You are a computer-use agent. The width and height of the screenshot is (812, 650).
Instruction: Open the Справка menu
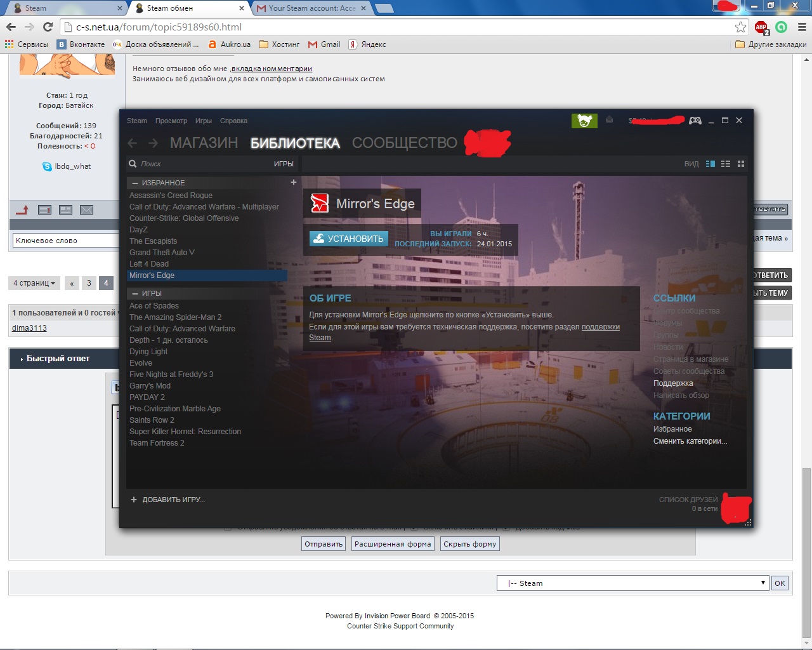[x=233, y=121]
